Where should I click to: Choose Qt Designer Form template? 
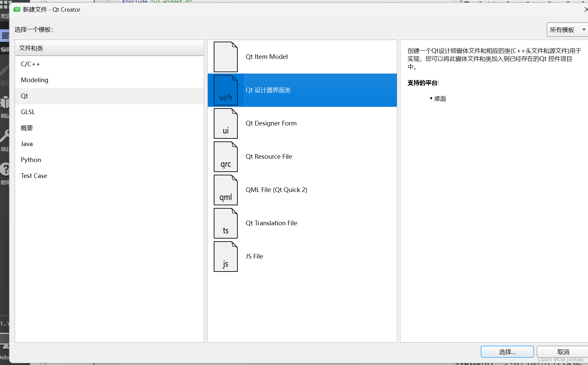click(x=302, y=123)
